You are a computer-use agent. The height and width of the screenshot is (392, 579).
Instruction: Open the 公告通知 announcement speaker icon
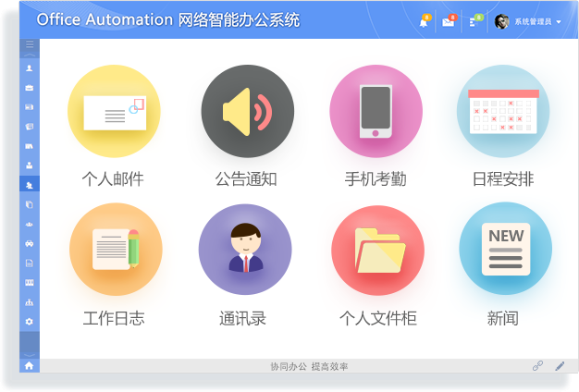[247, 111]
